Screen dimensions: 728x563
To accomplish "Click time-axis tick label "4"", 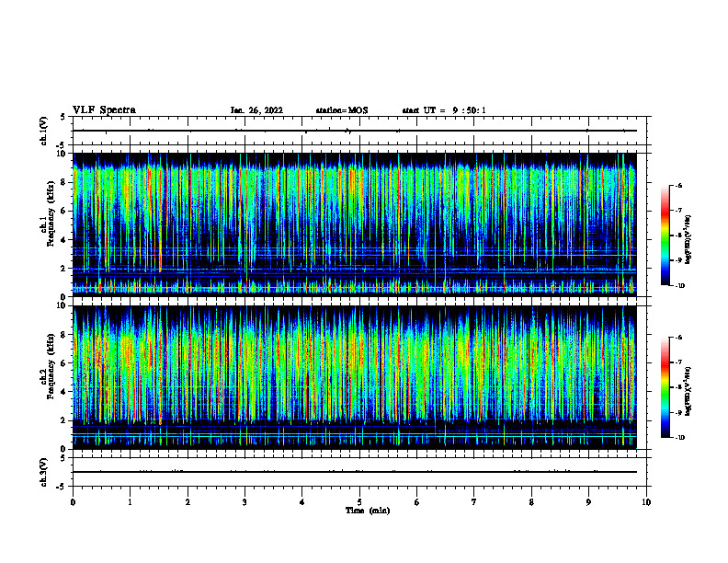I will (302, 502).
